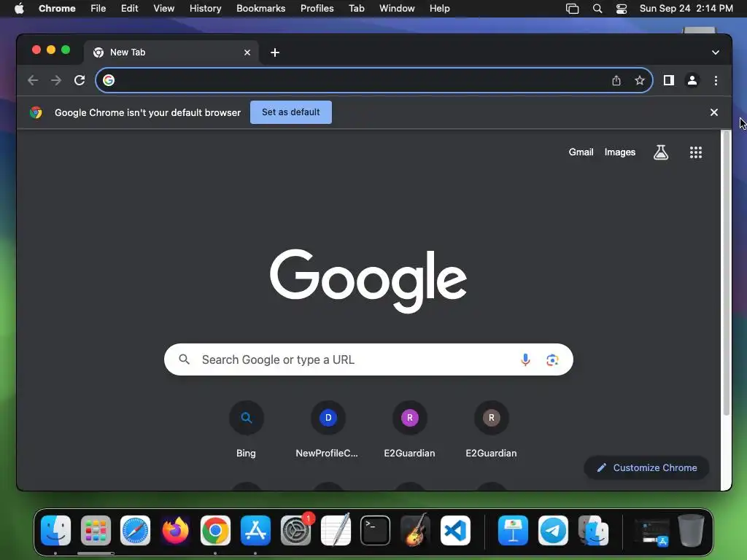Open Telegram from the Dock

tap(553, 531)
